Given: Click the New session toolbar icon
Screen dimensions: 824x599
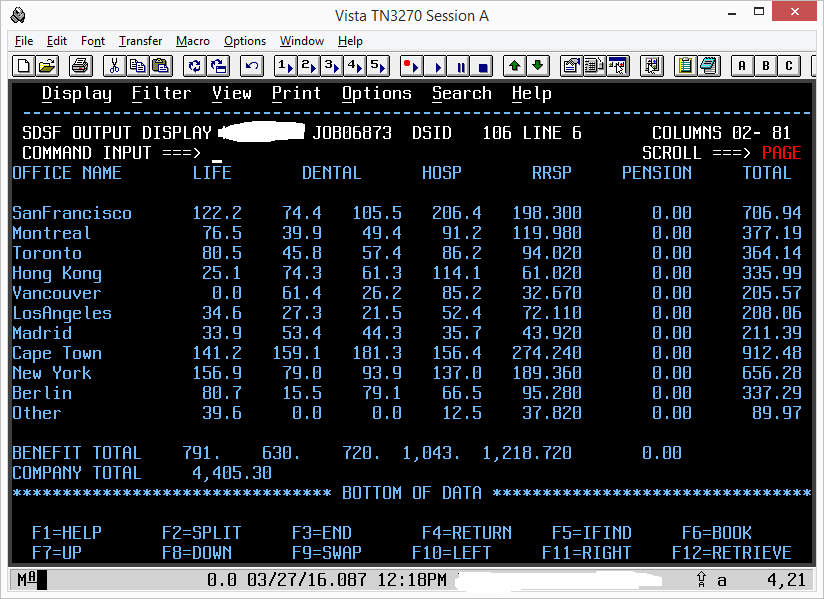Looking at the screenshot, I should pyautogui.click(x=24, y=66).
